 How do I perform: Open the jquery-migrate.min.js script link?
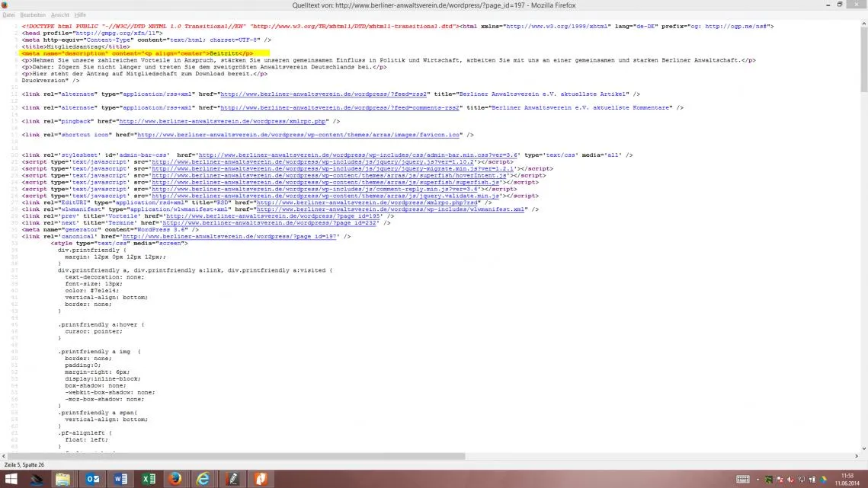click(x=333, y=169)
